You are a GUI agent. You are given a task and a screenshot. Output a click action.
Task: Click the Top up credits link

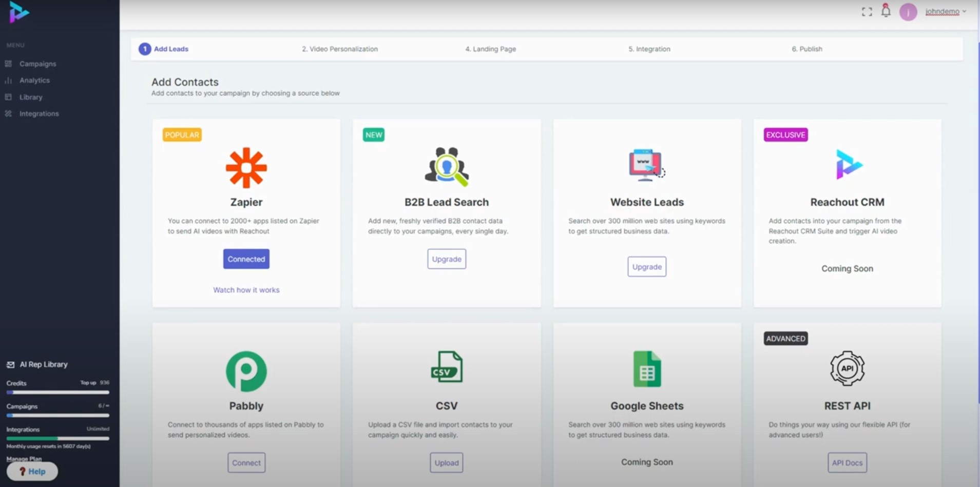coord(88,383)
